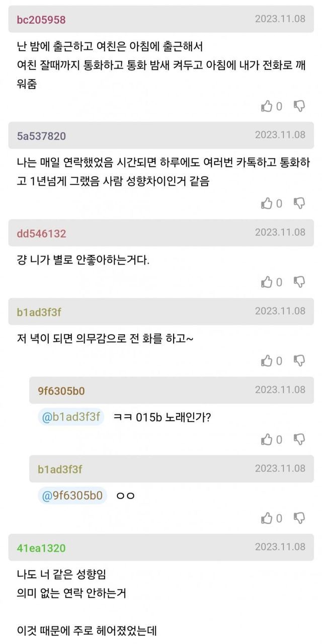
Task: Open the @9f6305b0 mention tag
Action: [72, 496]
